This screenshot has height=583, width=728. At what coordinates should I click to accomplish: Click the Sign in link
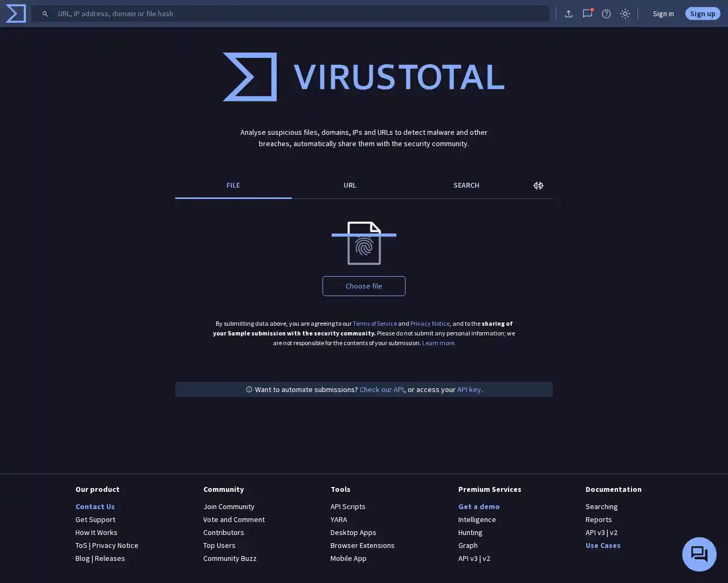(663, 13)
